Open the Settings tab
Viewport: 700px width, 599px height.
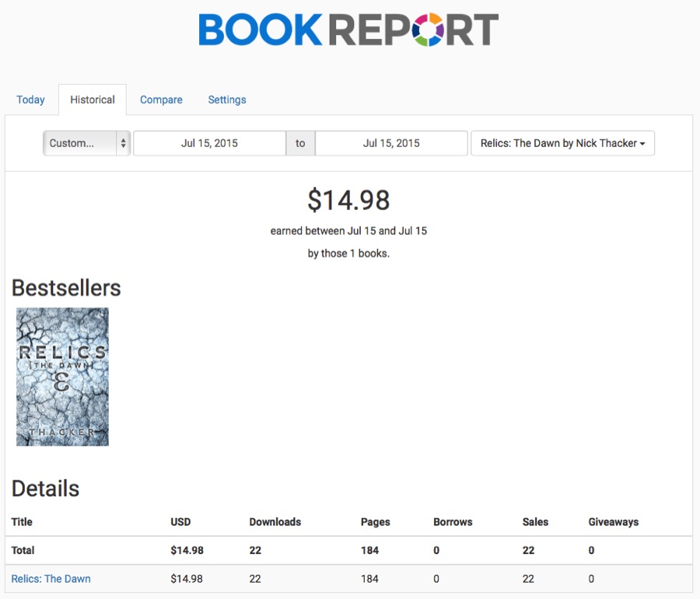(227, 100)
